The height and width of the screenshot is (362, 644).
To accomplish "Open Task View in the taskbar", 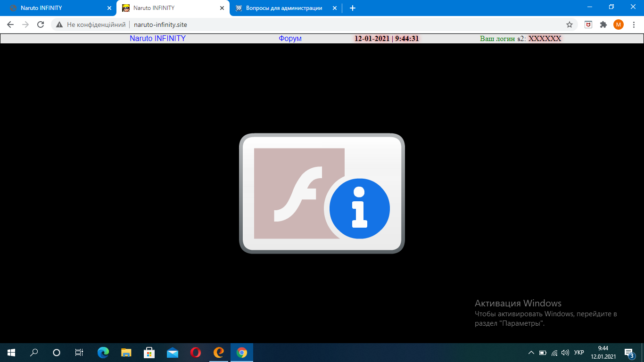I will coord(79,353).
